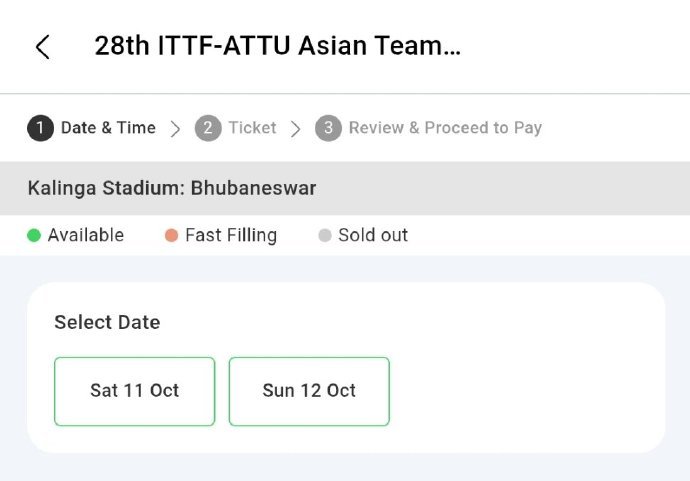Click the Select Date heading

[x=107, y=322]
